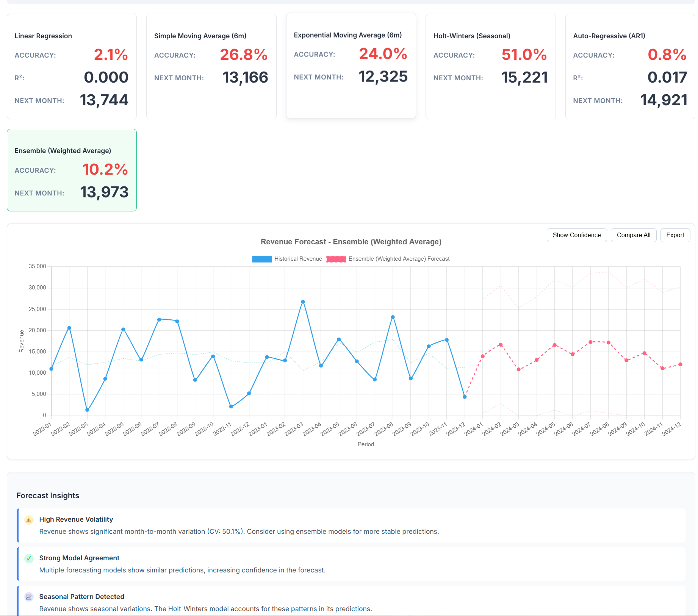Expand the Exponential Moving Average card
The image size is (698, 616).
pos(351,65)
